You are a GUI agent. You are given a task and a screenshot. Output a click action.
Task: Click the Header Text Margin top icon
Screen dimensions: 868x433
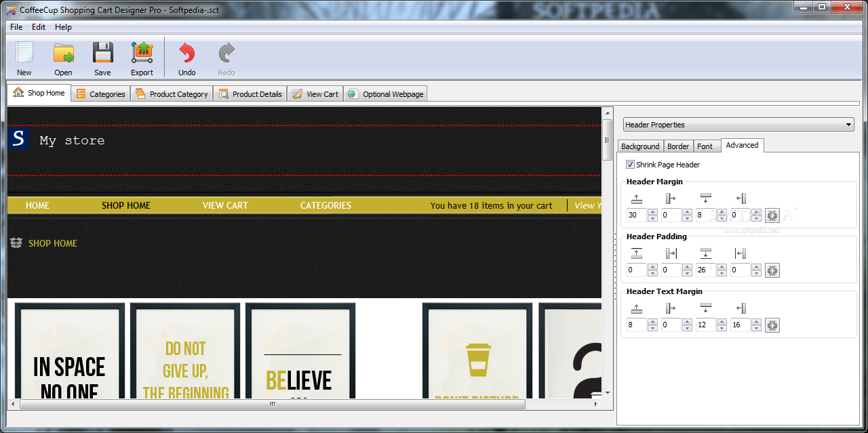click(x=636, y=308)
